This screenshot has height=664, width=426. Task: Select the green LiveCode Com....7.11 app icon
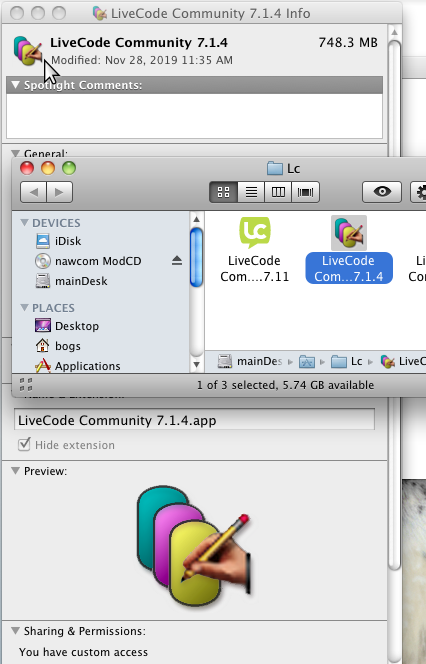click(x=254, y=232)
